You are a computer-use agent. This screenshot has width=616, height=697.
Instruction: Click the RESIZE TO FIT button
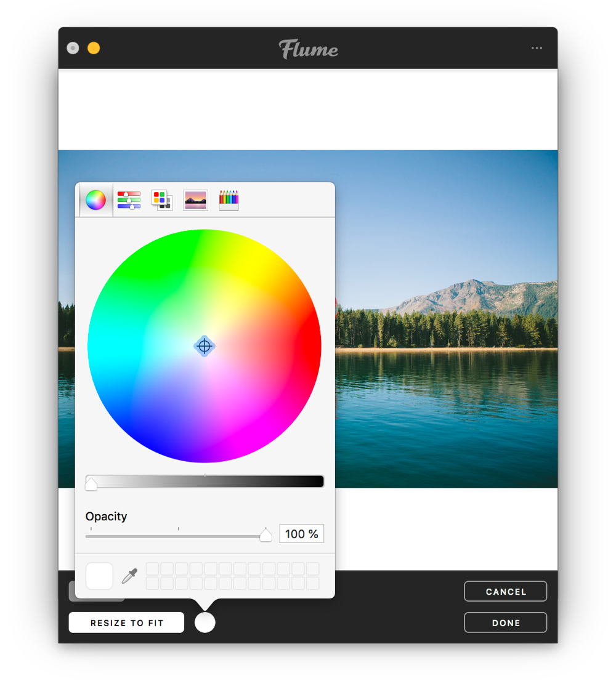(x=126, y=622)
